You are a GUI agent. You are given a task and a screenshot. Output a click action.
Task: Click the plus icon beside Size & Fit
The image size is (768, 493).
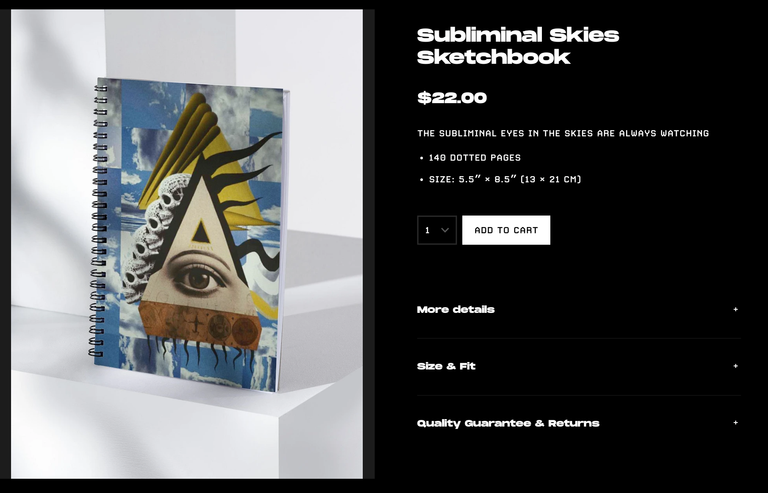(735, 366)
